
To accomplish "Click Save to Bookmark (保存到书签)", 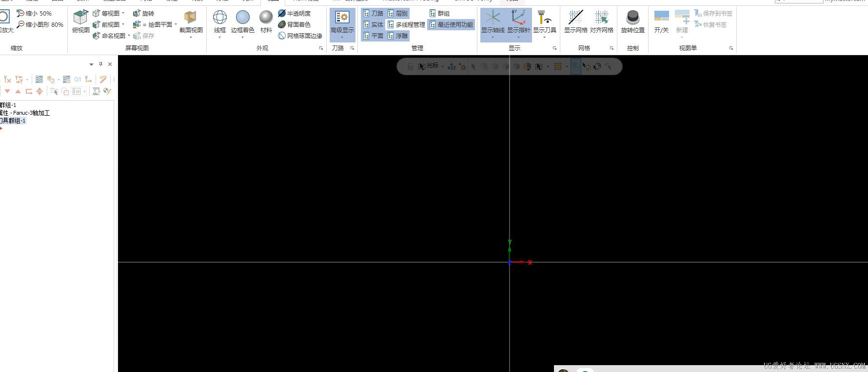I will (x=713, y=13).
